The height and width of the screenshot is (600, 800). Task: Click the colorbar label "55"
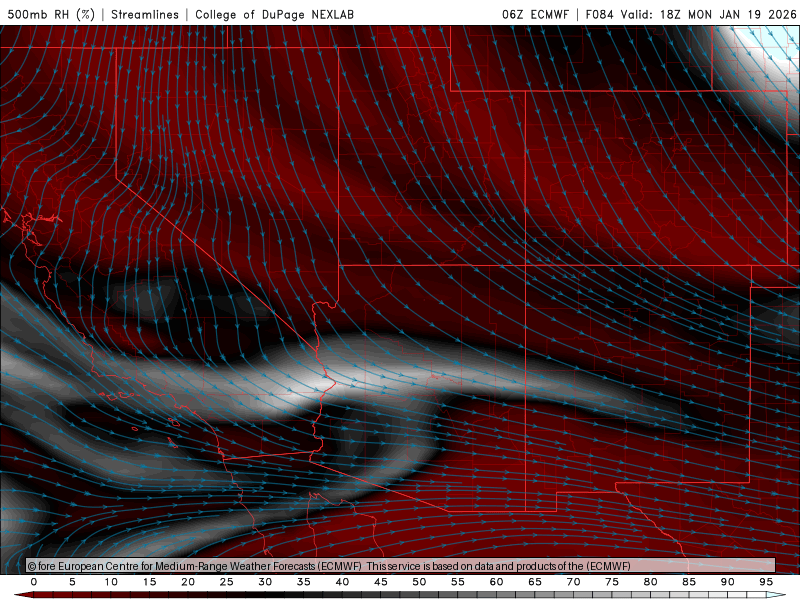tap(458, 582)
